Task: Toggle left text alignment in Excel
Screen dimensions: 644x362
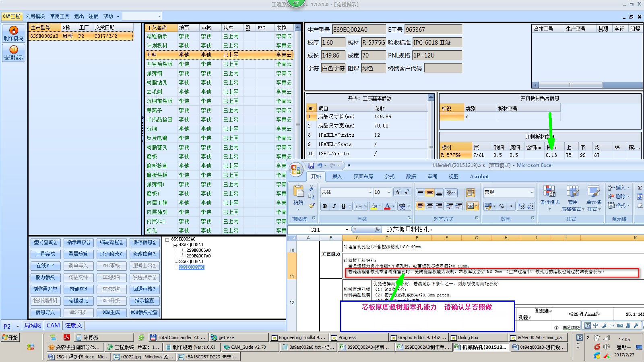Action: click(x=420, y=206)
